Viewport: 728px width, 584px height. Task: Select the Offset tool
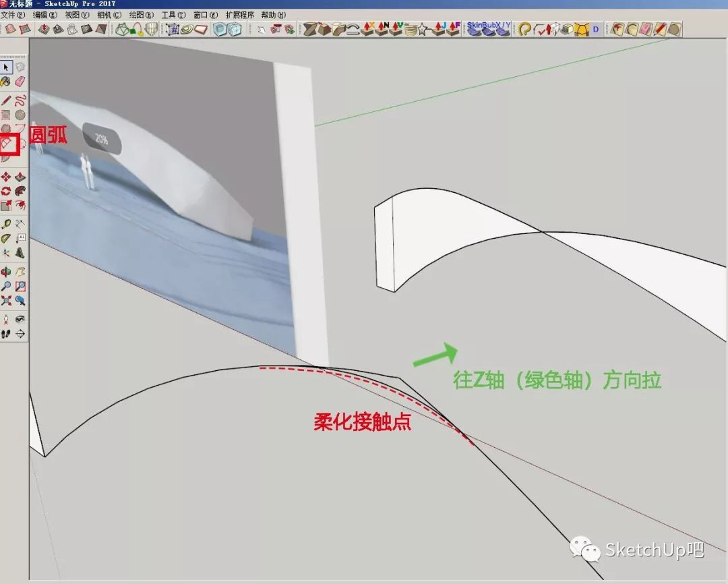[20, 206]
